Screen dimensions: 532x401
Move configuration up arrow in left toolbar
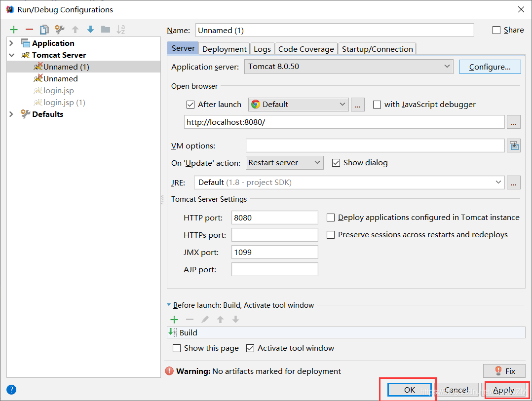(76, 30)
